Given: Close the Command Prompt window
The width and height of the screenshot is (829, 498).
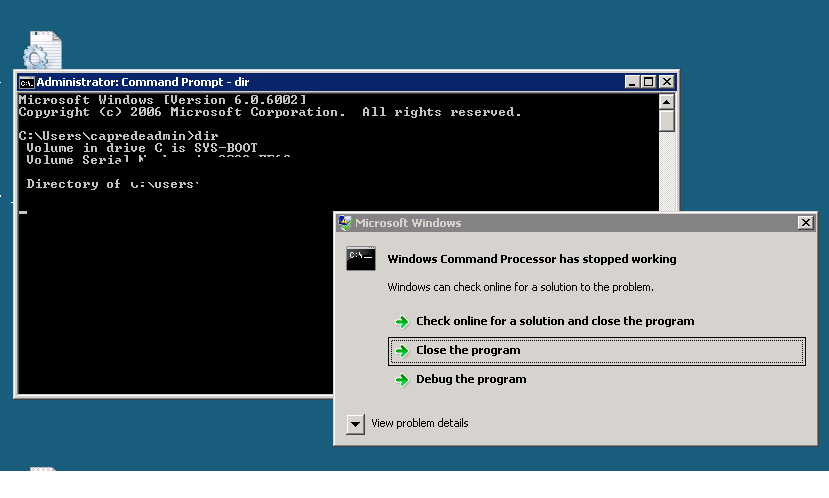Looking at the screenshot, I should [x=667, y=82].
